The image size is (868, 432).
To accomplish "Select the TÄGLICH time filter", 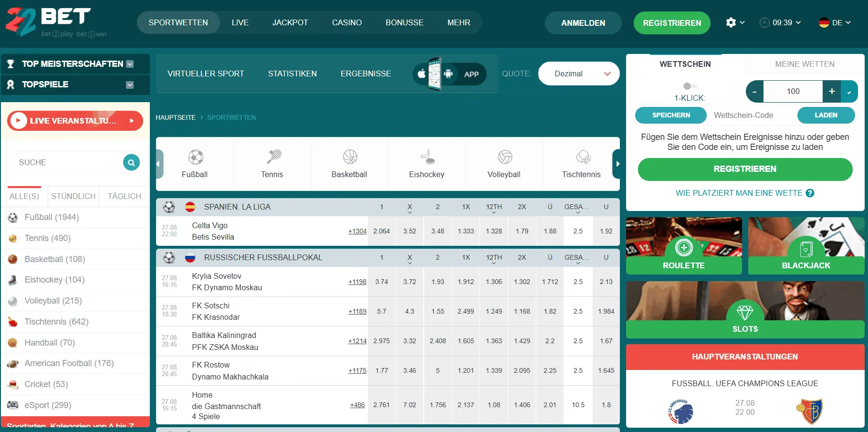I will pos(124,196).
